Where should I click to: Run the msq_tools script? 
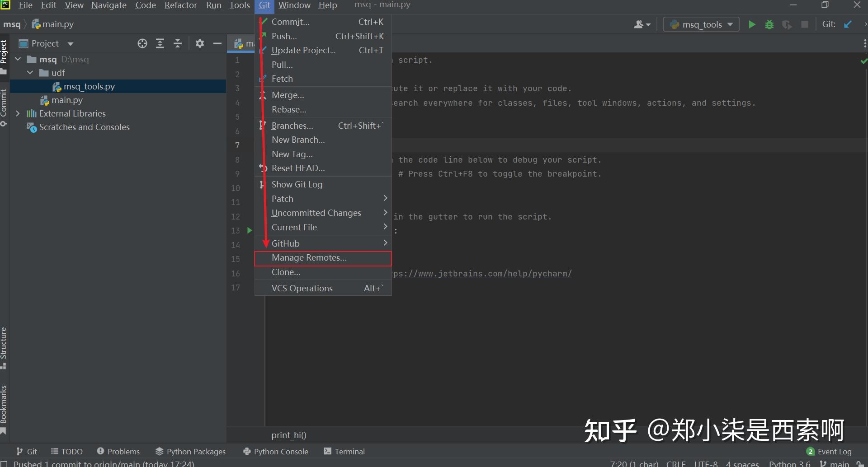click(752, 24)
